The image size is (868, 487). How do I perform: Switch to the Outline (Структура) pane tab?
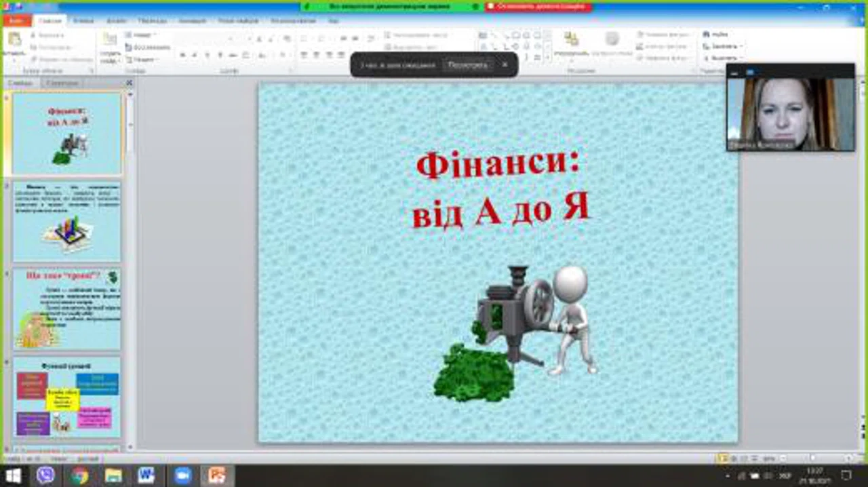tap(62, 83)
